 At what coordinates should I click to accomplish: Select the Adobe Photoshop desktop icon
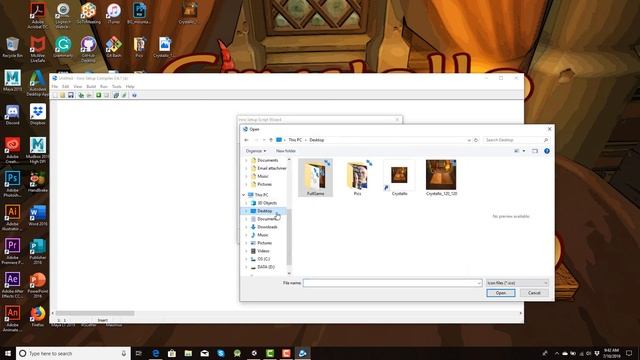[12, 184]
